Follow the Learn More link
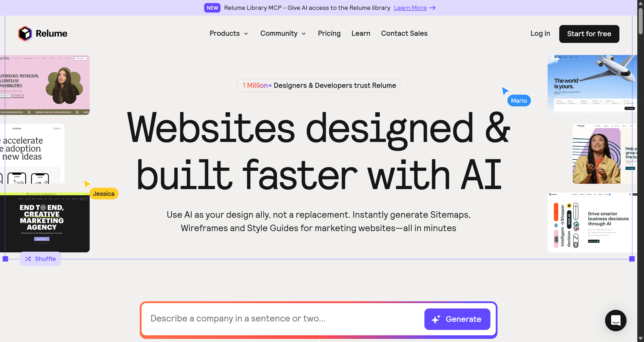Image resolution: width=644 pixels, height=342 pixels. (x=410, y=8)
